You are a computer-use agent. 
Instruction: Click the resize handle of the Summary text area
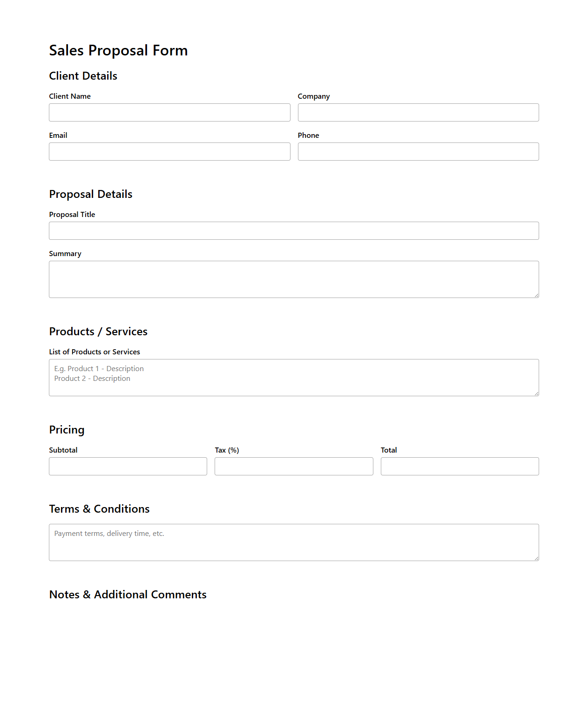(536, 295)
